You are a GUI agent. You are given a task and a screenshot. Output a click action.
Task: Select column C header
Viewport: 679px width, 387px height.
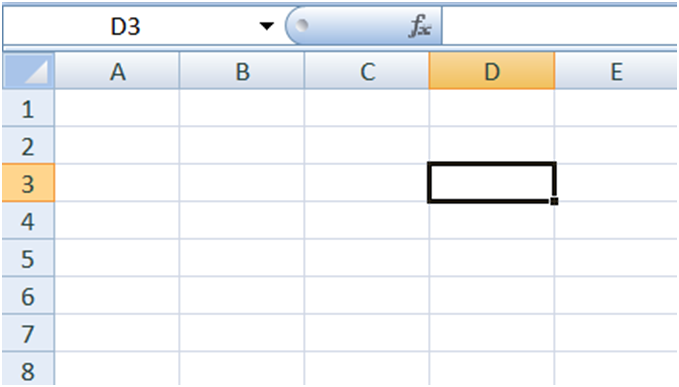367,71
